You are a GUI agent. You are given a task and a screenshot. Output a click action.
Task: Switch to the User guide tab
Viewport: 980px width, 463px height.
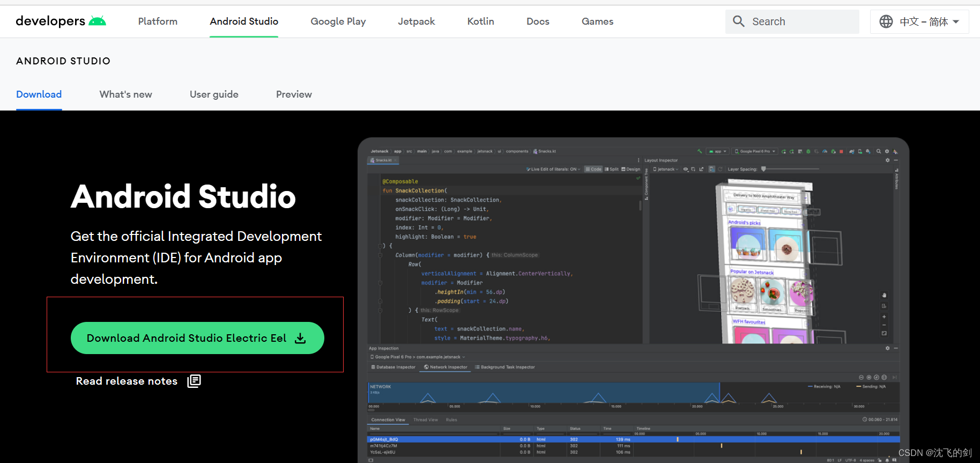pos(214,94)
